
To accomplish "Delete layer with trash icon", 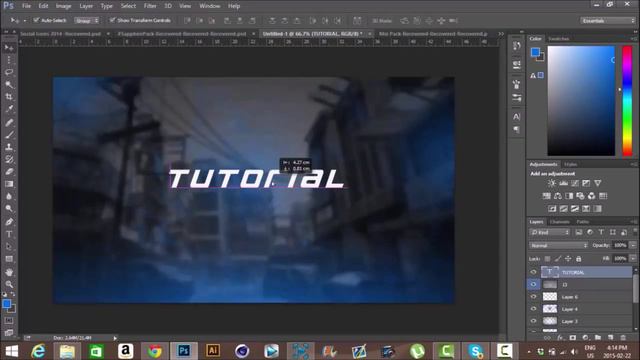I will tap(623, 338).
